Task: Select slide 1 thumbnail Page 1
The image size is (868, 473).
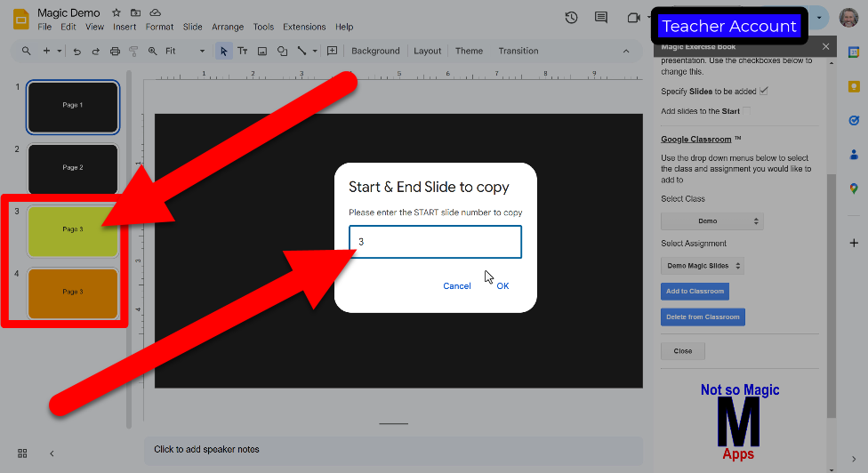Action: 73,107
